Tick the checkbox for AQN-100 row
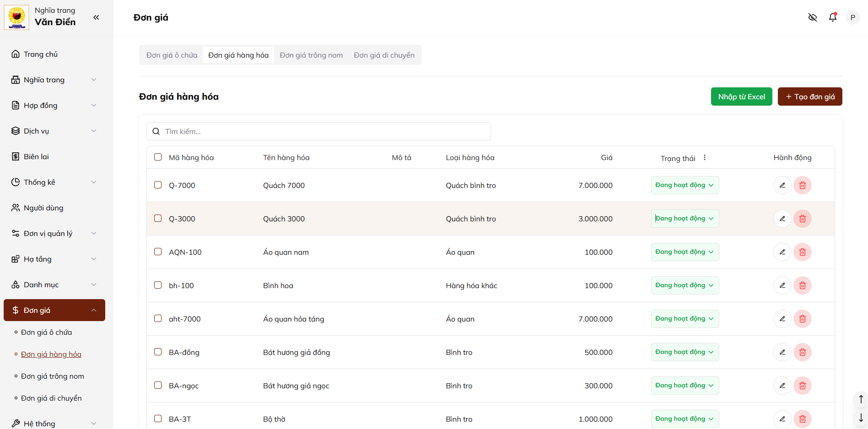Screen dimensions: 868x429 click(x=158, y=252)
